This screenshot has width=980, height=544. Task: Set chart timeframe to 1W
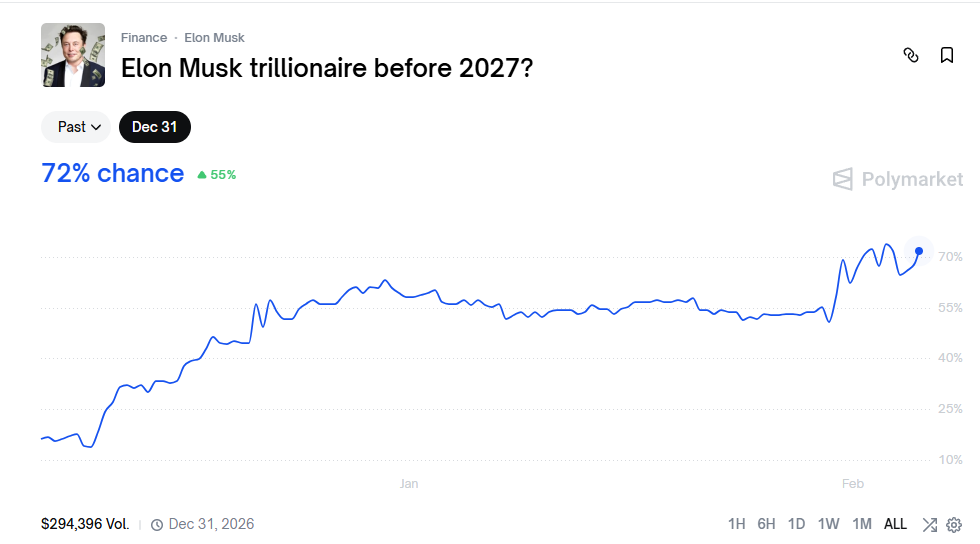(828, 524)
